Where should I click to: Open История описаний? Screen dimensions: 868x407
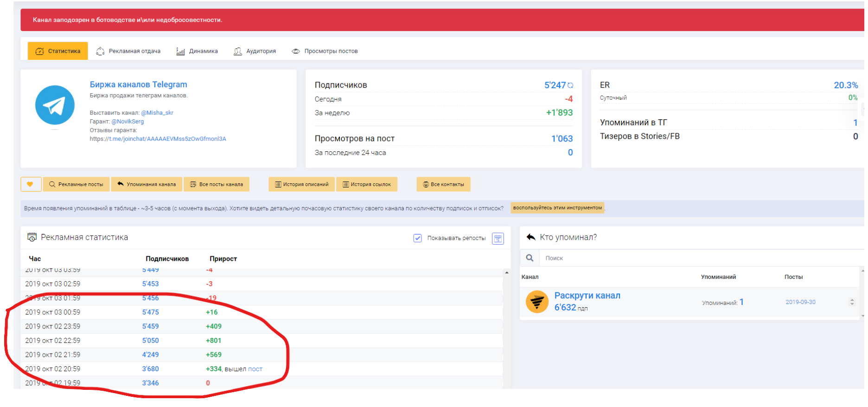301,184
